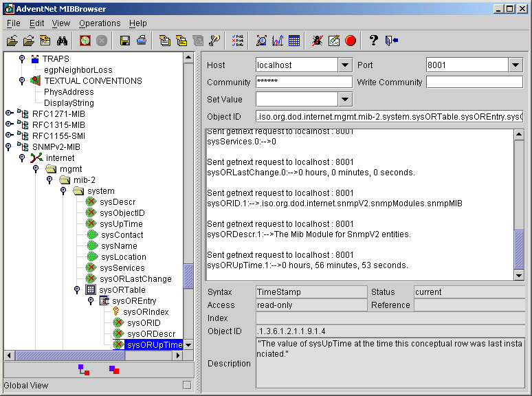Select egpNeighborLoss trap entry
Viewport: 532px width, 396px height.
pyautogui.click(x=78, y=70)
